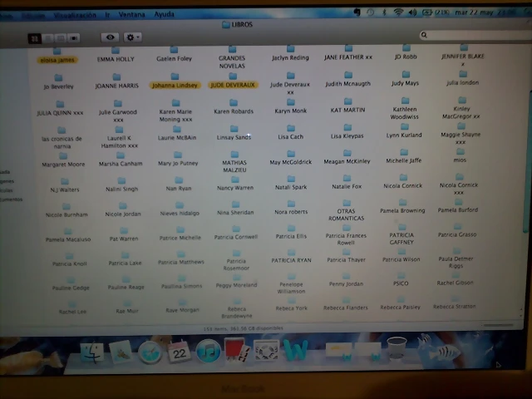Click the date and time display
The height and width of the screenshot is (399, 532).
click(x=485, y=12)
